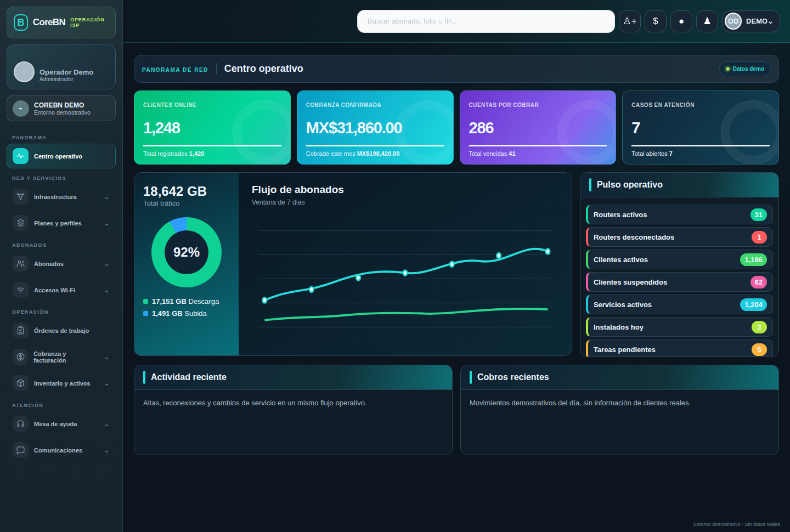Open the dollar sign payment icon
This screenshot has height=532, width=790.
coord(656,21)
